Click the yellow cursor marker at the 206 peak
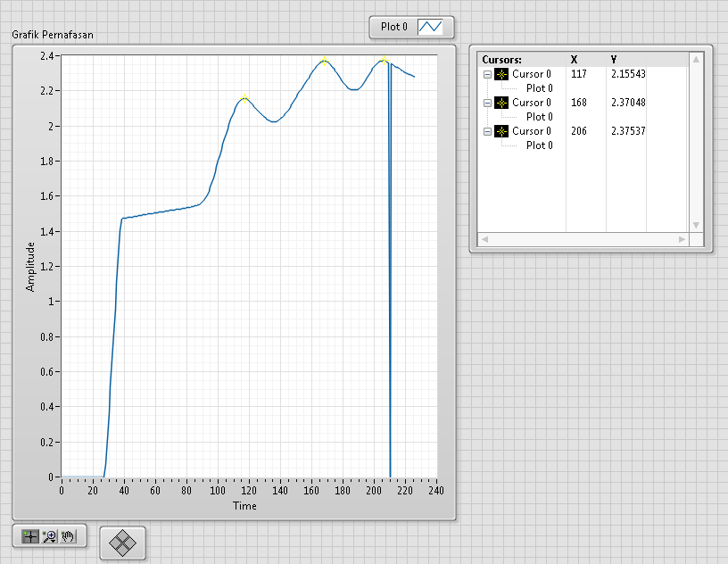The width and height of the screenshot is (728, 564). point(384,60)
